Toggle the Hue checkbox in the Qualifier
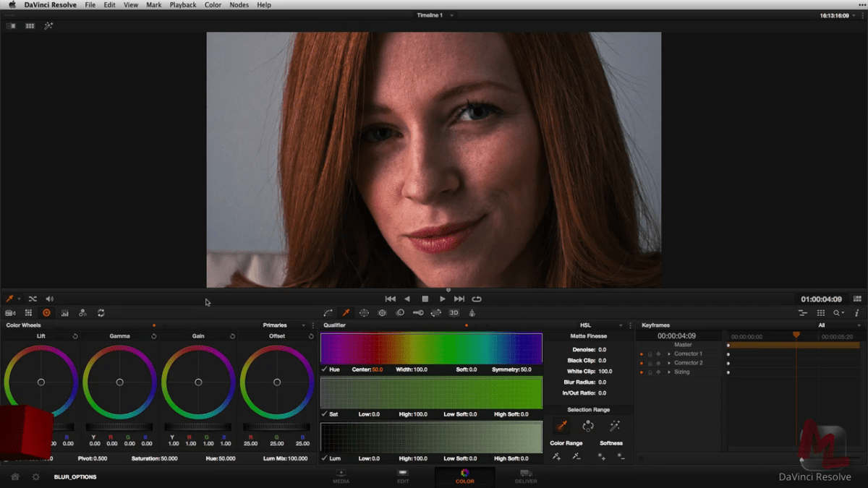Image resolution: width=868 pixels, height=488 pixels. pos(323,369)
